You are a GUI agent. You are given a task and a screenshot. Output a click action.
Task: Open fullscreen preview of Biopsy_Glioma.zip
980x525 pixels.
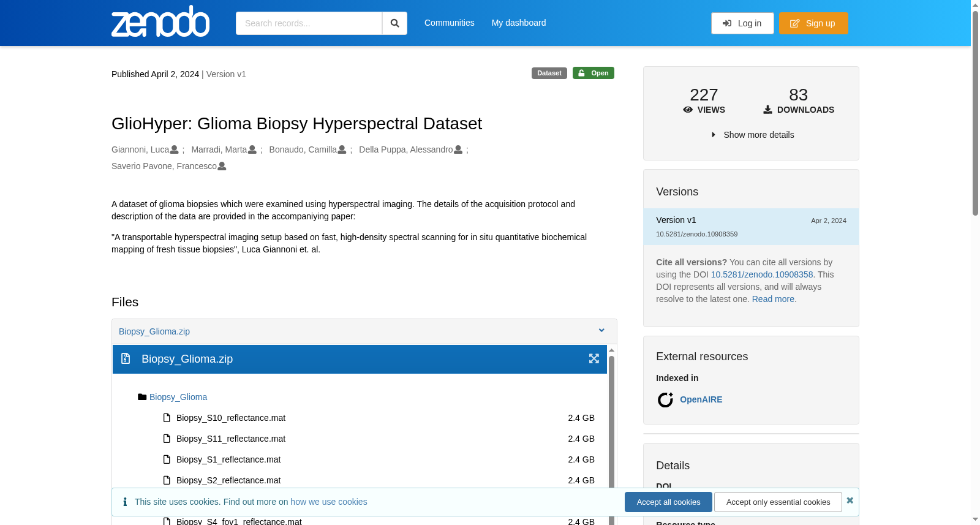coord(594,359)
